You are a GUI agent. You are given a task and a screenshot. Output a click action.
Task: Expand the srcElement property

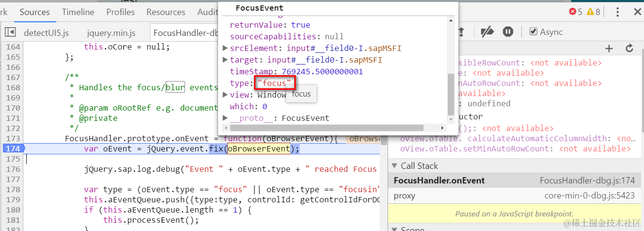tap(225, 48)
